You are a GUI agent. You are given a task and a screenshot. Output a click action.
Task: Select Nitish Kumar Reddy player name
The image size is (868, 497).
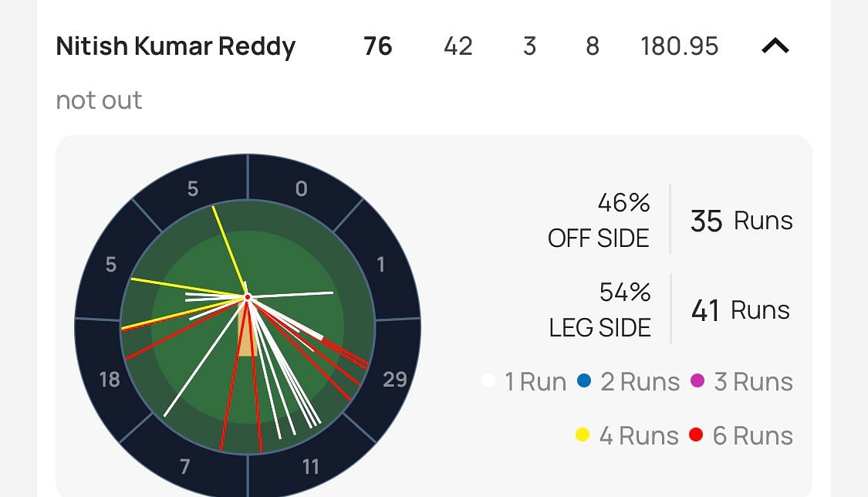click(x=176, y=46)
